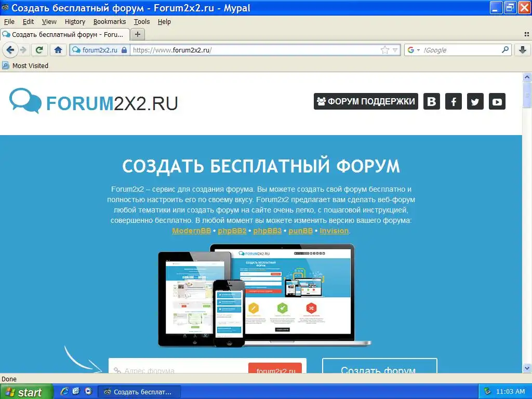Open the Windows start button

click(26, 392)
